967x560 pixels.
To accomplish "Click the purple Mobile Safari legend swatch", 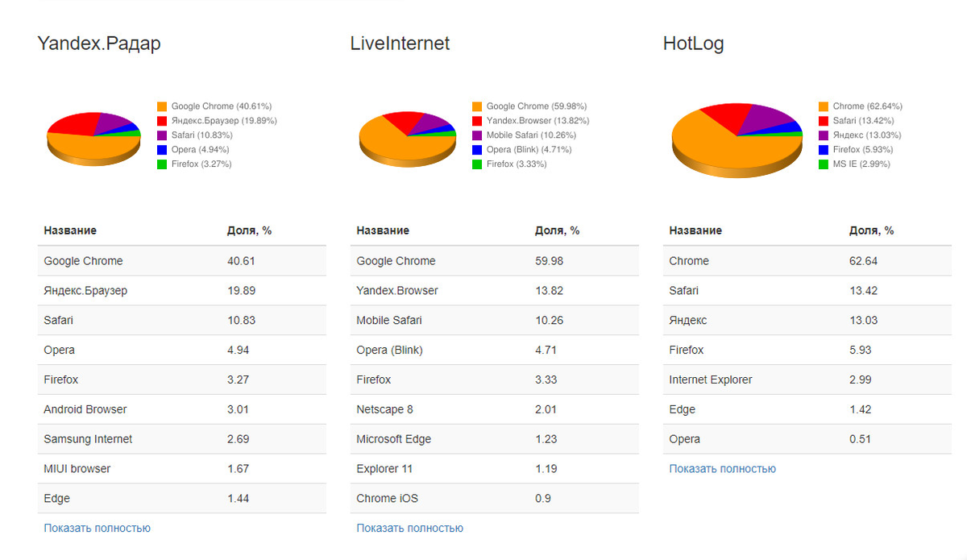I will (x=477, y=135).
